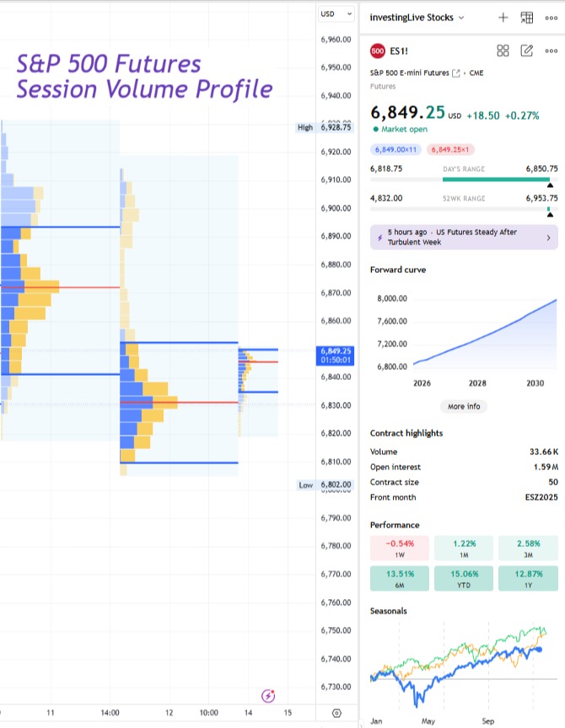Viewport: 565px width, 728px height.
Task: Click the 1W performance cell showing -0.54%
Action: (x=399, y=549)
